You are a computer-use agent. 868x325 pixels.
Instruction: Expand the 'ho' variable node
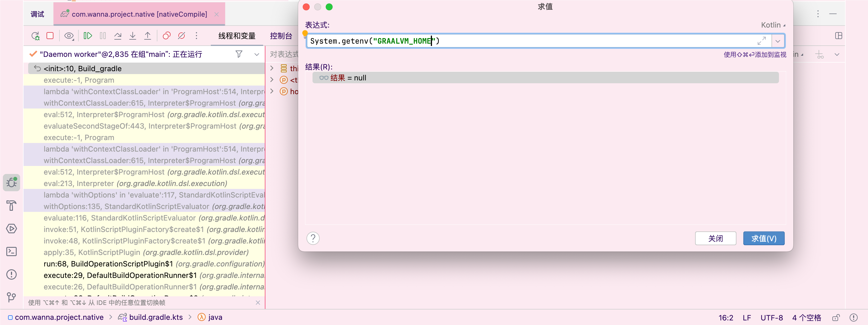[272, 91]
